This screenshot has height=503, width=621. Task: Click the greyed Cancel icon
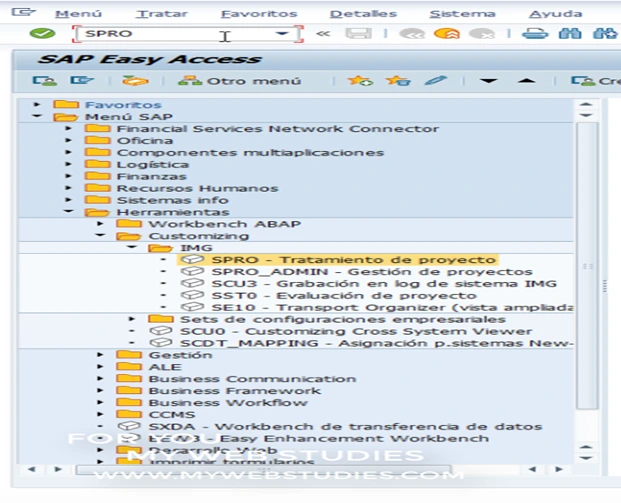[482, 34]
